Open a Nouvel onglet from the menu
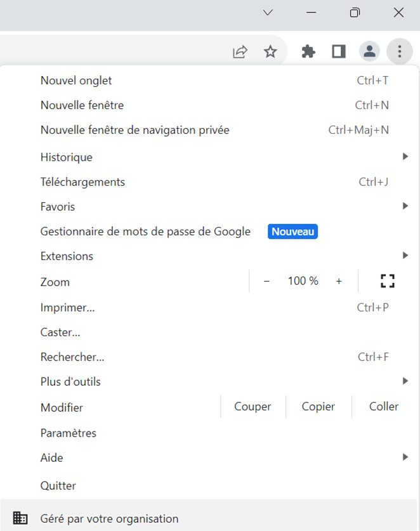Screen dimensions: 420x531 coord(75,81)
